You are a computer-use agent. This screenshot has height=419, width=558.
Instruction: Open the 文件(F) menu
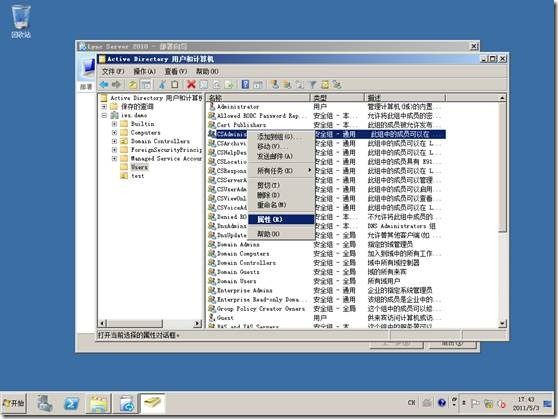[113, 72]
